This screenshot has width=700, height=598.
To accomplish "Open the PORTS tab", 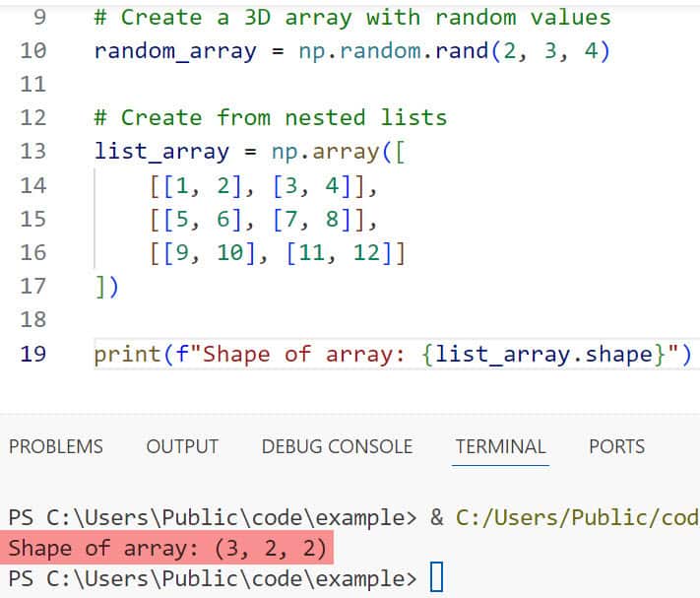I will [616, 446].
